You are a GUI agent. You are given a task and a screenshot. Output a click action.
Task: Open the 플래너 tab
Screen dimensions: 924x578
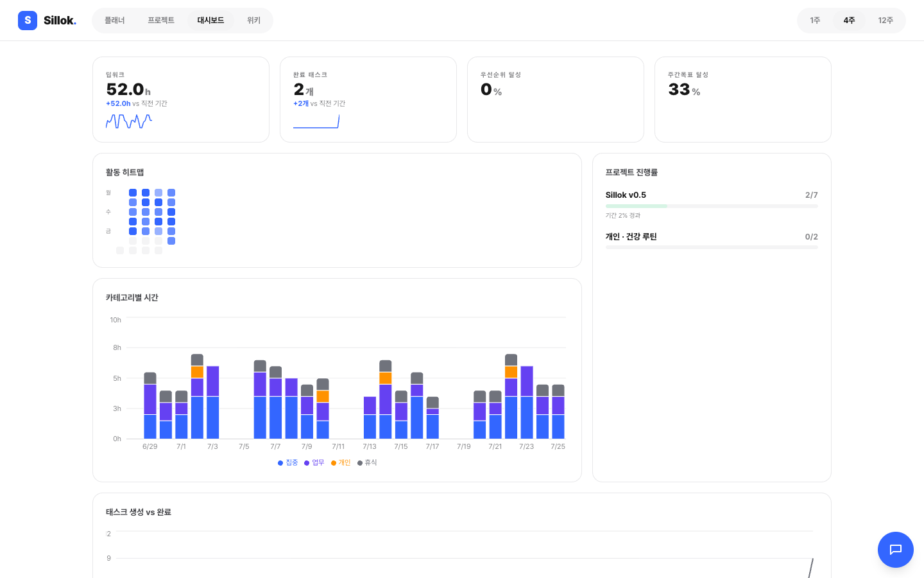(115, 21)
